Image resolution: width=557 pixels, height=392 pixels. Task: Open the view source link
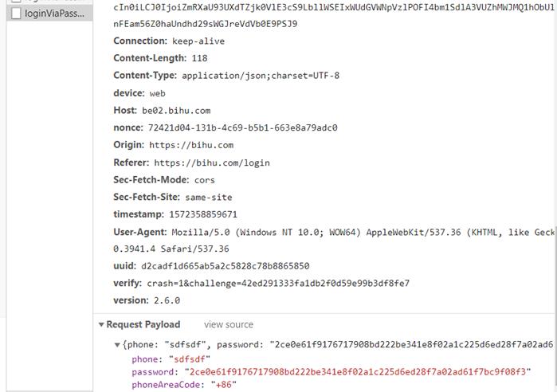tap(229, 325)
